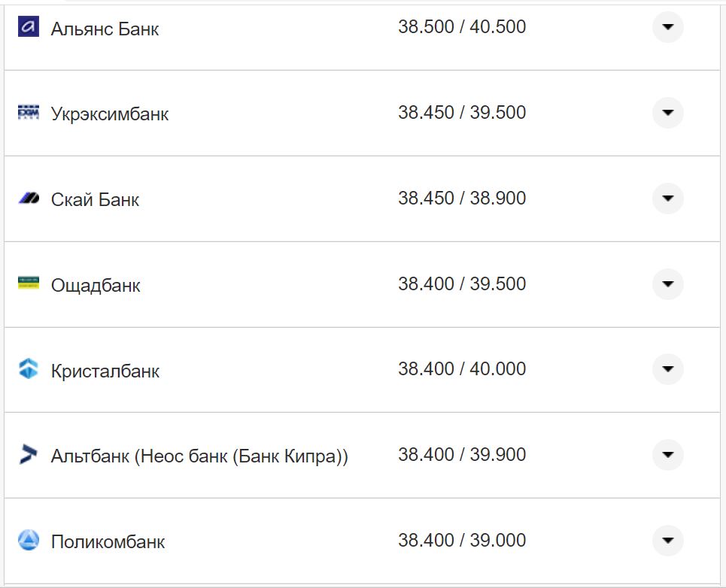Click the Альянс Банк logo icon
This screenshot has width=726, height=588.
(28, 28)
